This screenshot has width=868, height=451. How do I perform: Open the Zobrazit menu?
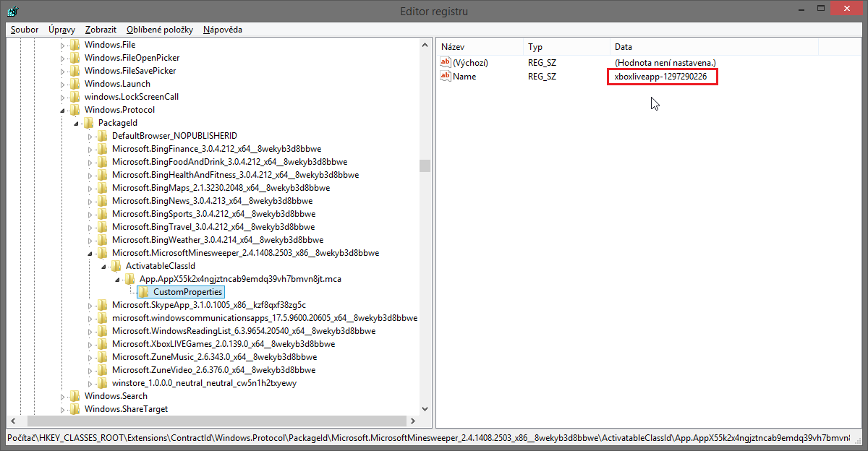pyautogui.click(x=101, y=30)
